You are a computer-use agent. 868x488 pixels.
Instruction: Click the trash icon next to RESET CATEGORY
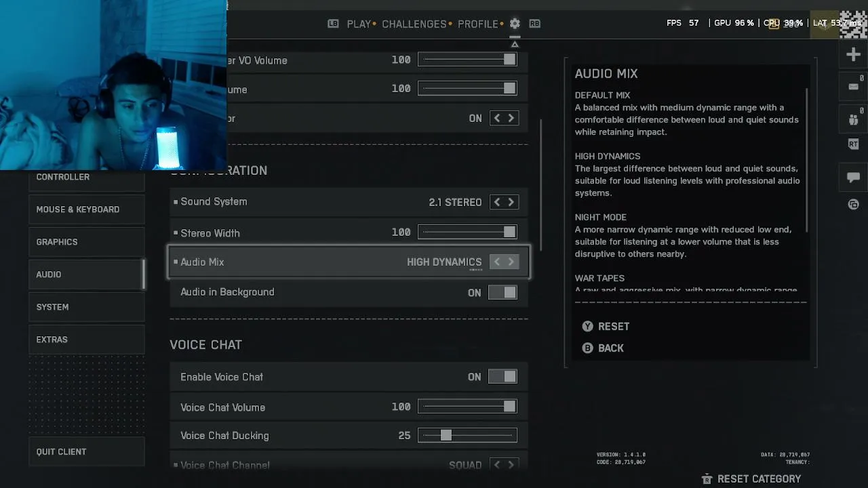pos(707,479)
